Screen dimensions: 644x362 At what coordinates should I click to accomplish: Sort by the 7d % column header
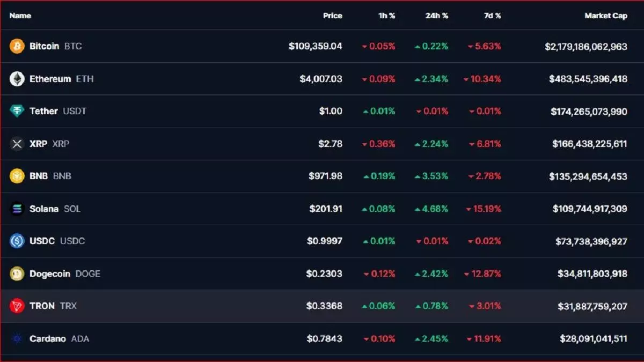(x=492, y=16)
